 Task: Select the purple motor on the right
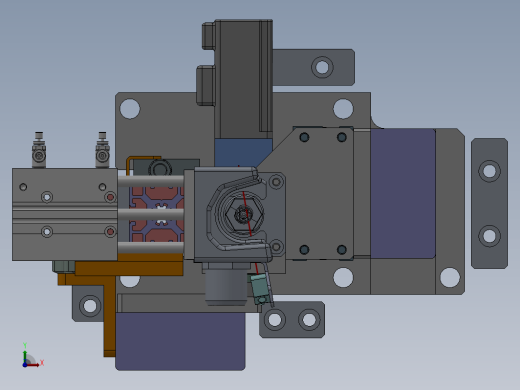(403, 193)
